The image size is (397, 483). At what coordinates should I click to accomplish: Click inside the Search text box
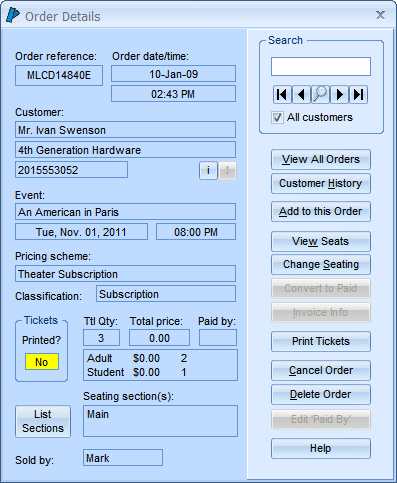click(x=321, y=66)
